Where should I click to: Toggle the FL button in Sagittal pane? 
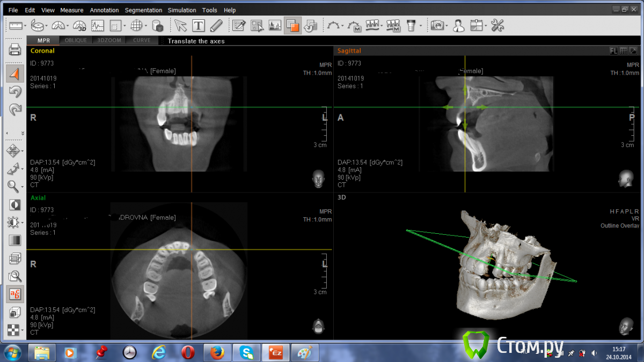pyautogui.click(x=613, y=51)
